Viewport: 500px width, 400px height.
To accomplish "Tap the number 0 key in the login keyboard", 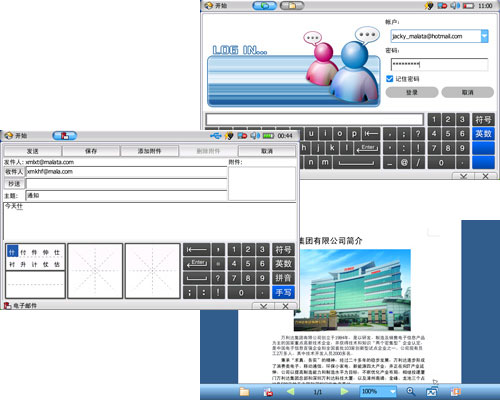I will [441, 162].
